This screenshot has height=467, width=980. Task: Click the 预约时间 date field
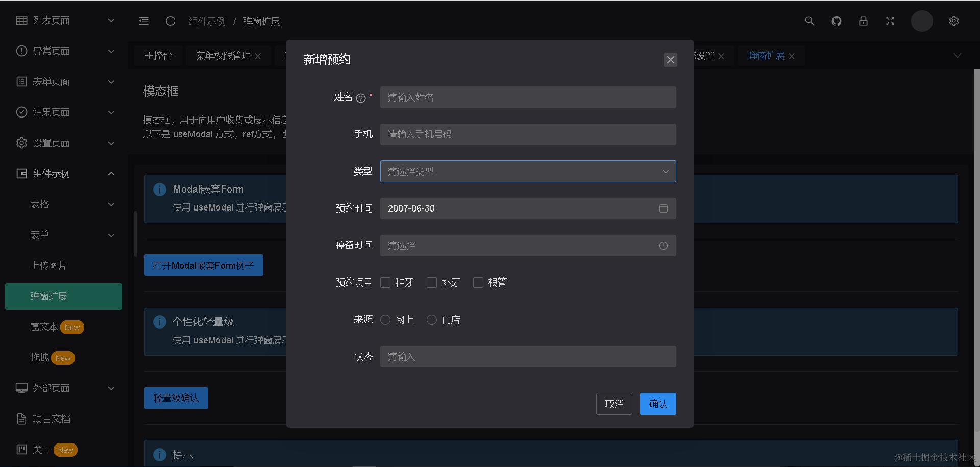(528, 208)
